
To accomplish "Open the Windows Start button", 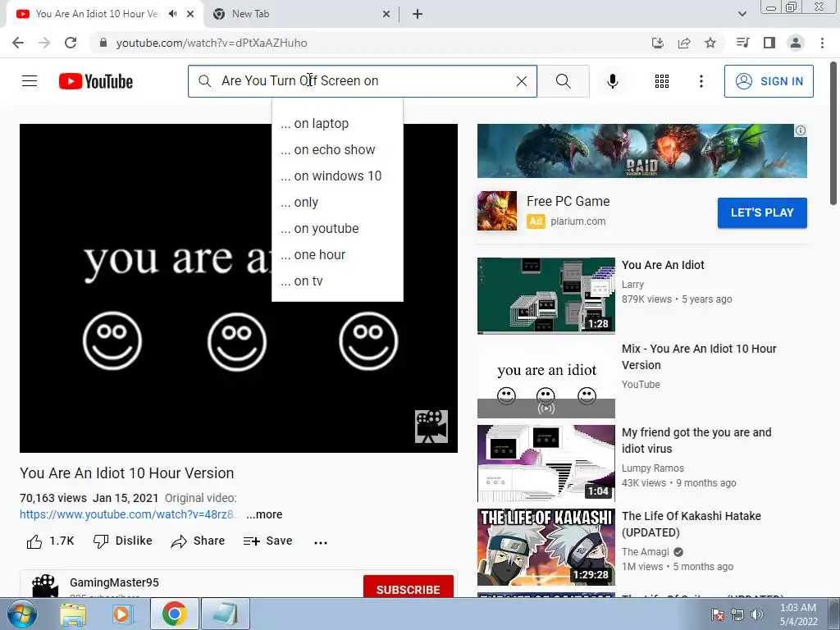I will click(x=21, y=614).
